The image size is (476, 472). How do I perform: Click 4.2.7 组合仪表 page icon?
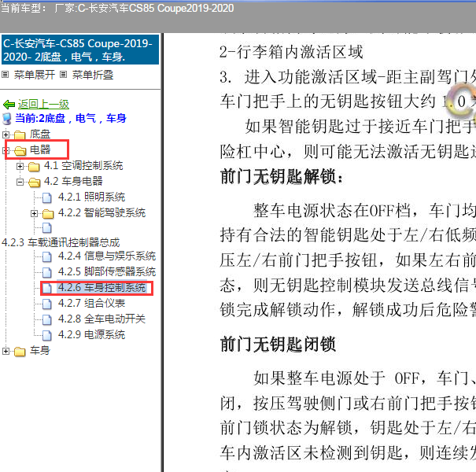pyautogui.click(x=47, y=304)
